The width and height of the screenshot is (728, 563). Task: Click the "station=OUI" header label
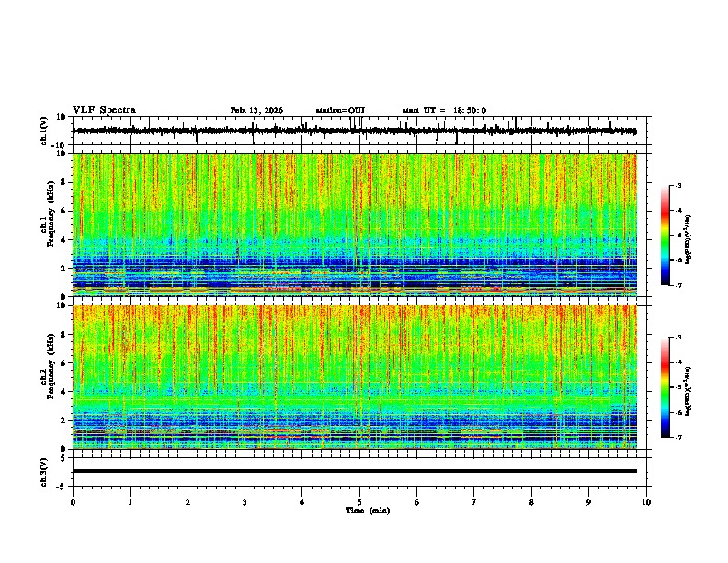coord(340,110)
